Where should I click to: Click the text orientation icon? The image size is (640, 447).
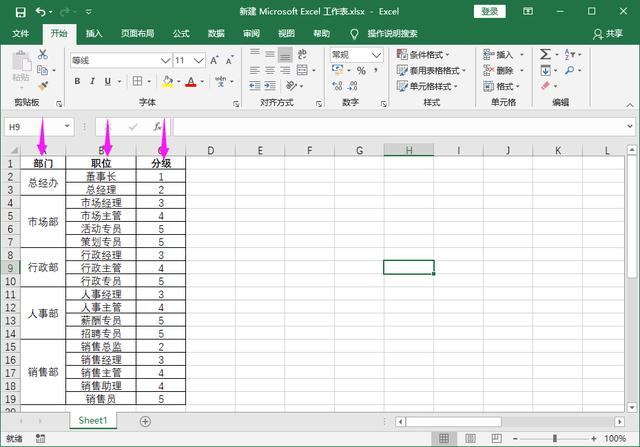tap(291, 86)
